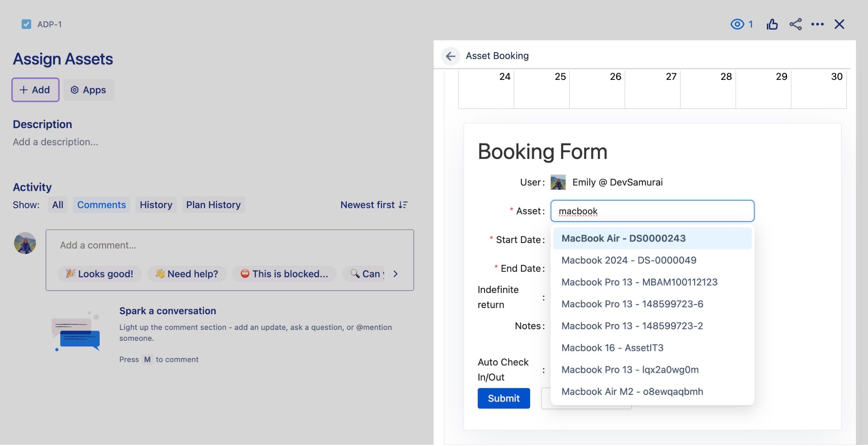Expand more quick replies with the chevron
This screenshot has width=868, height=446.
pos(395,274)
